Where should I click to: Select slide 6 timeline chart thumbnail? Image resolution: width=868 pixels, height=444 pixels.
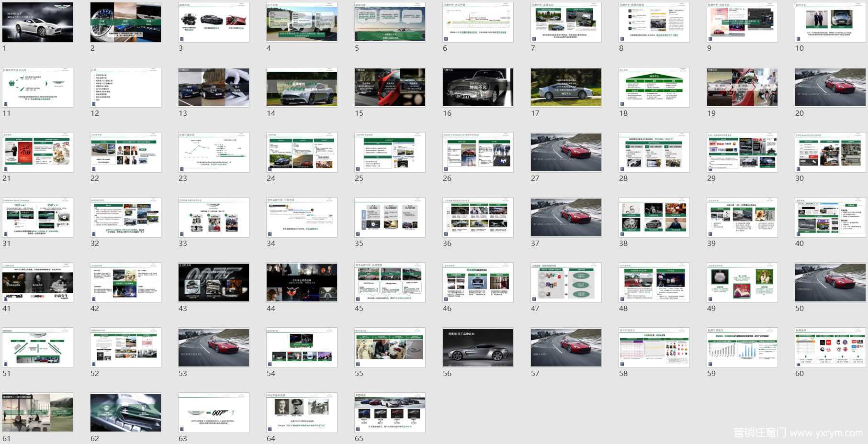(478, 22)
